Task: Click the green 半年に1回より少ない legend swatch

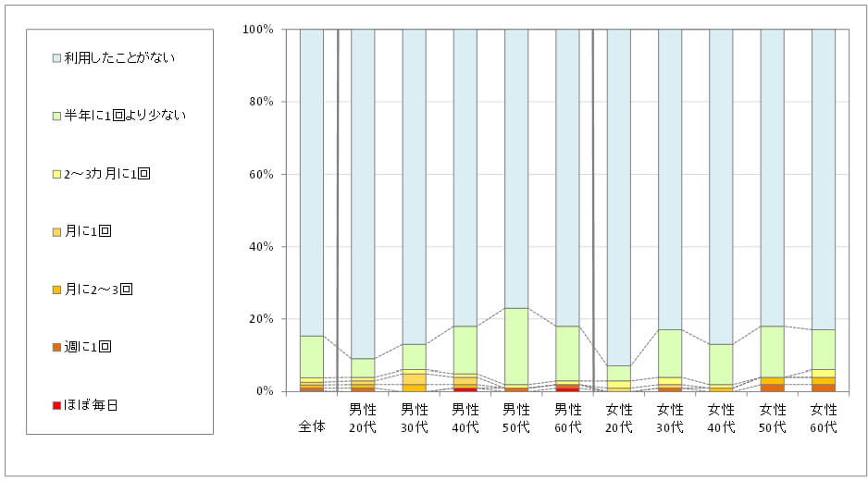Action: tap(56, 116)
